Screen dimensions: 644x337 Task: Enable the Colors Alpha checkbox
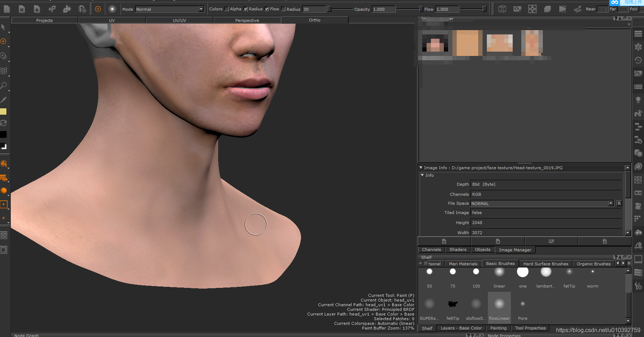(227, 9)
